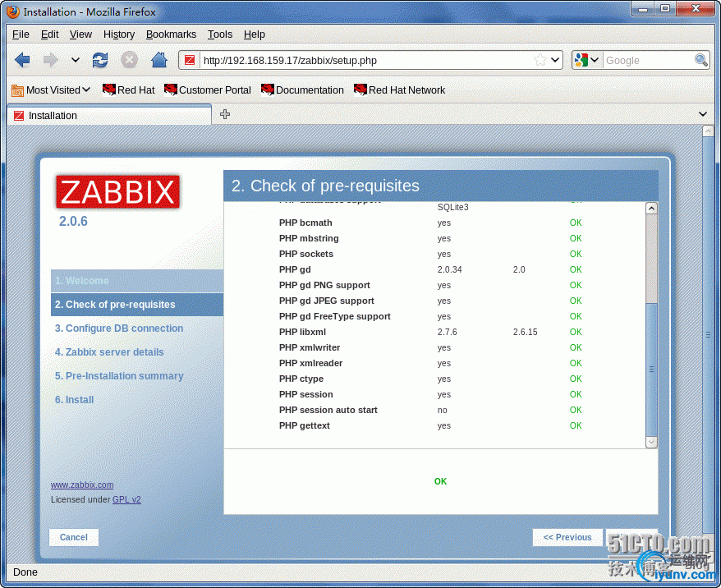Open the Help menu
721x588 pixels.
pos(255,34)
